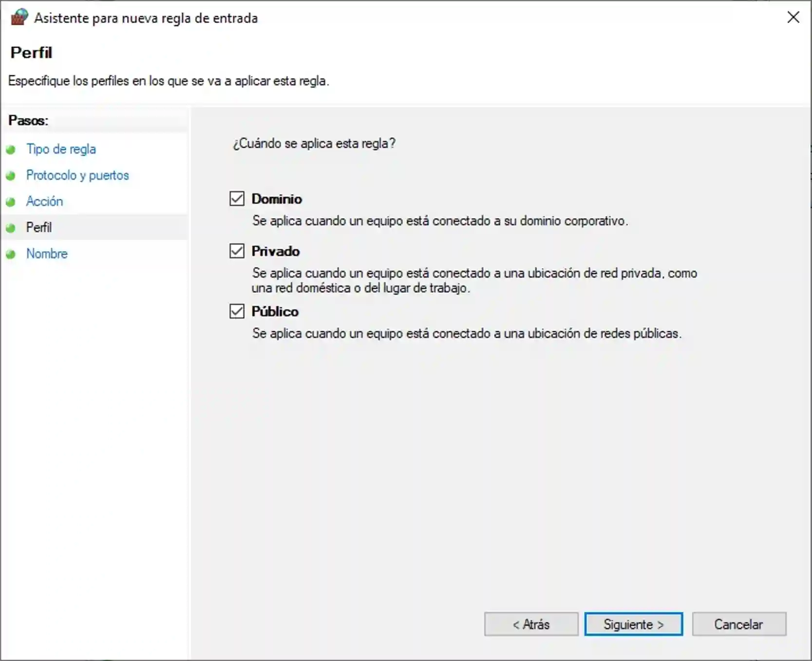Open the Protocolo y puertos step
The image size is (812, 661).
77,175
